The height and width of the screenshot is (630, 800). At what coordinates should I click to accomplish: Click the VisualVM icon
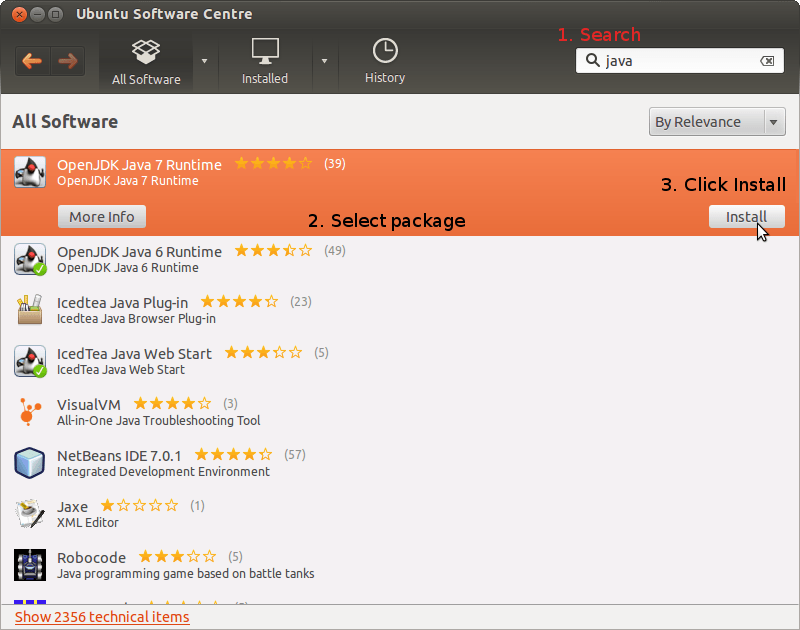(30, 412)
